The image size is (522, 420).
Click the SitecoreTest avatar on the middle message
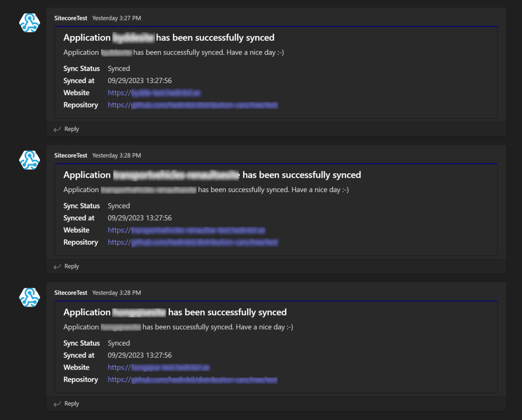[30, 160]
